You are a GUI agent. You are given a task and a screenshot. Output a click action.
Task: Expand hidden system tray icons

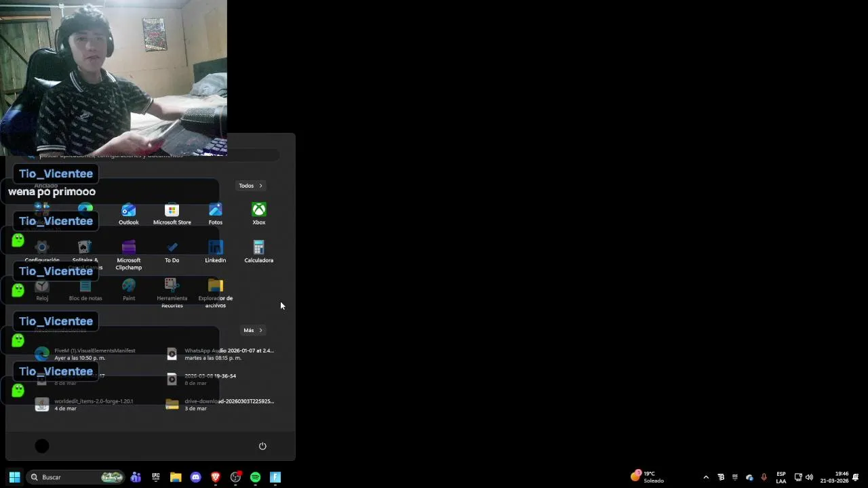tap(706, 477)
